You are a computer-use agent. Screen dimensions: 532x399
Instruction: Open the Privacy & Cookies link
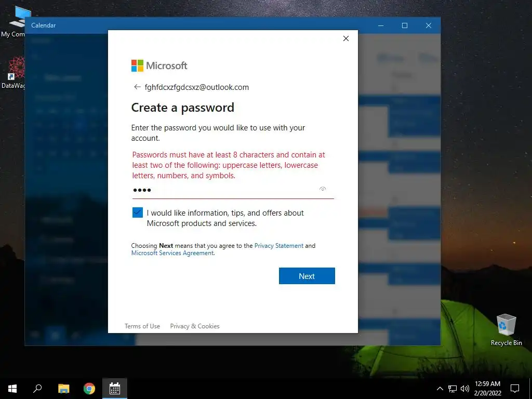point(195,326)
